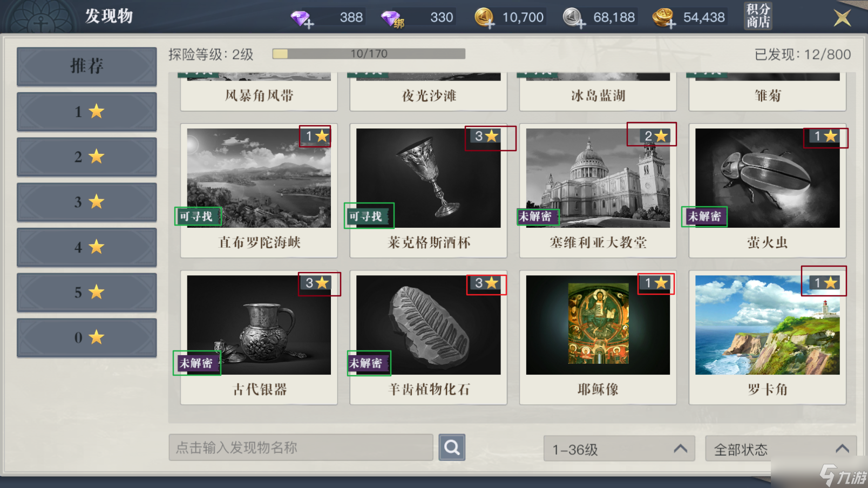Viewport: 868px width, 488px height.
Task: Click the 罗卡角 title text
Action: click(768, 389)
